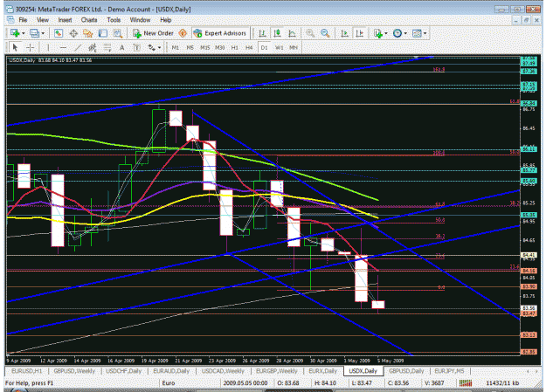Zoom out of the chart
The height and width of the screenshot is (392, 546).
[x=325, y=33]
